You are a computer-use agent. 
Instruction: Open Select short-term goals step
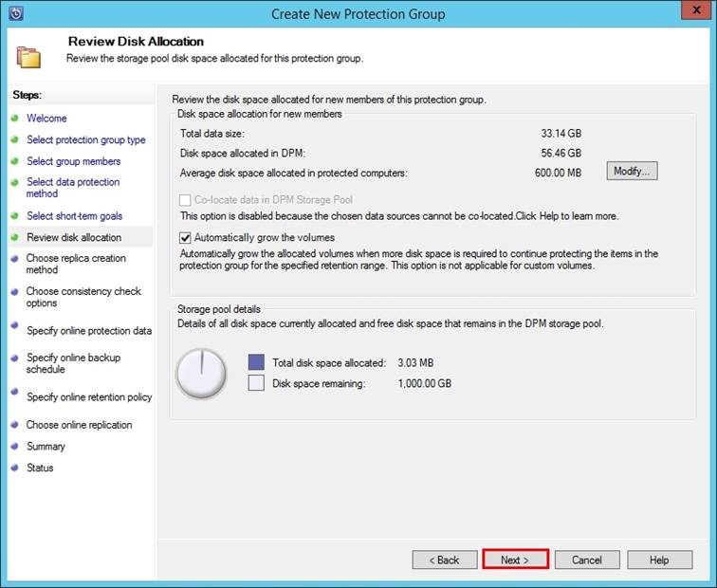[x=75, y=216]
